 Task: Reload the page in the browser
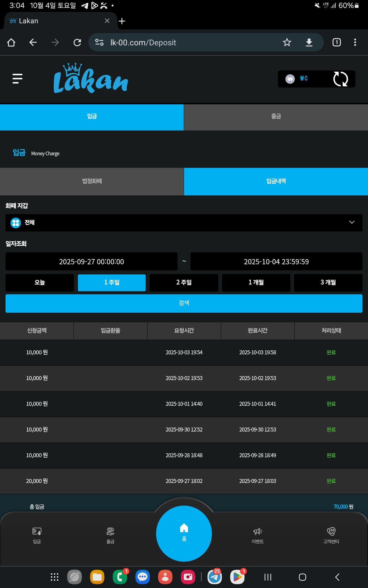(77, 42)
